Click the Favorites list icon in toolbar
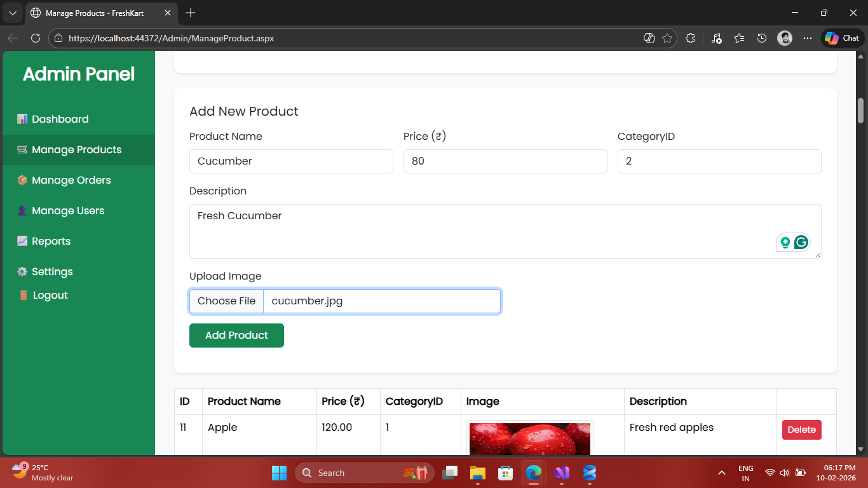Image resolution: width=868 pixels, height=488 pixels. tap(738, 38)
